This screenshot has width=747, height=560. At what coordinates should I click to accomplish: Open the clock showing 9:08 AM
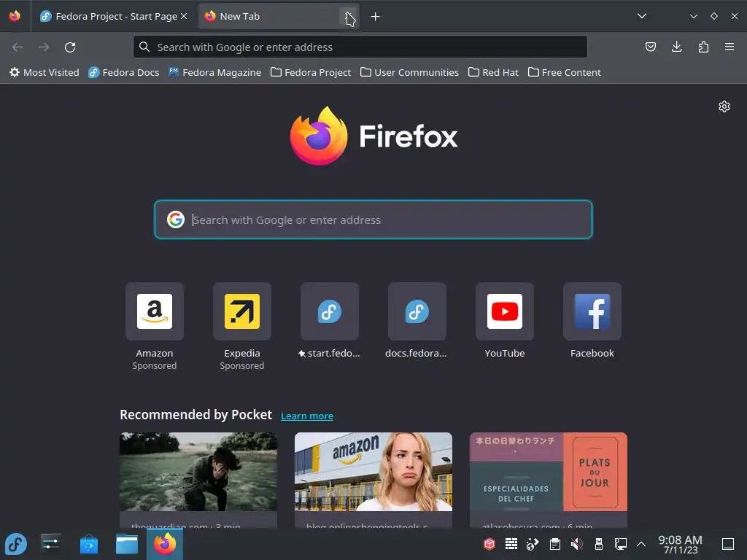[x=681, y=544]
